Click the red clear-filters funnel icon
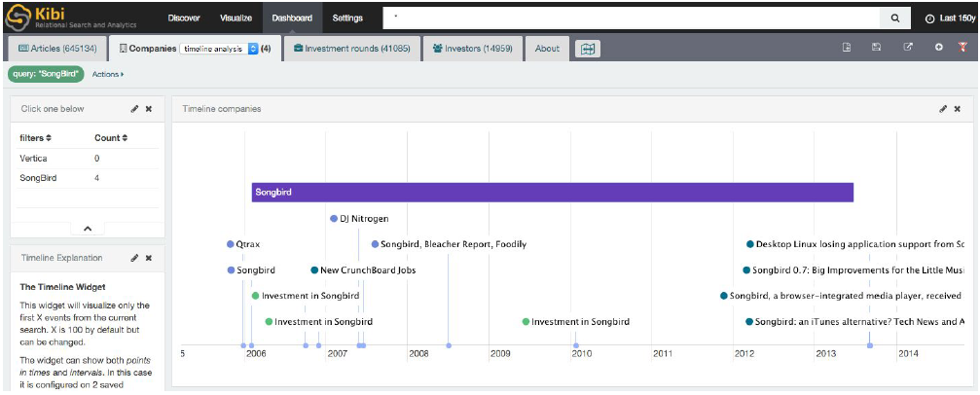 (963, 48)
